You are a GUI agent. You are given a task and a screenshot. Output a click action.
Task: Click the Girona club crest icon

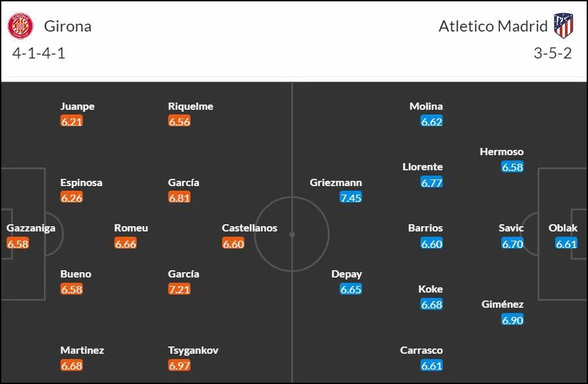[x=20, y=26]
